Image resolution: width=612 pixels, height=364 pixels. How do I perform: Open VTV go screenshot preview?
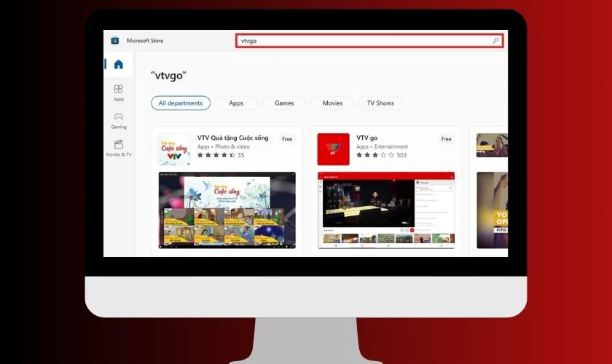[386, 210]
